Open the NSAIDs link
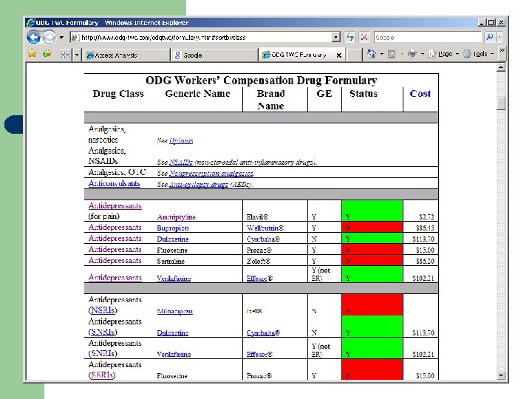The height and width of the screenshot is (399, 532). [x=181, y=162]
